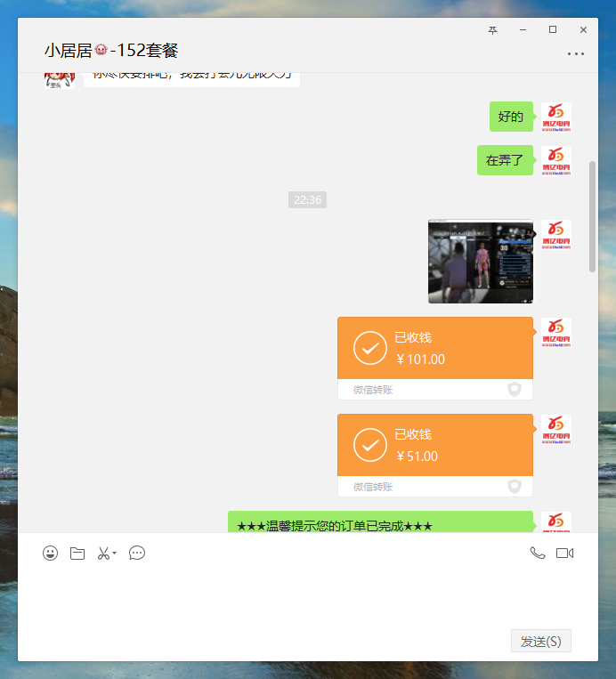Maximize the chat window
The image size is (616, 679).
[x=553, y=29]
